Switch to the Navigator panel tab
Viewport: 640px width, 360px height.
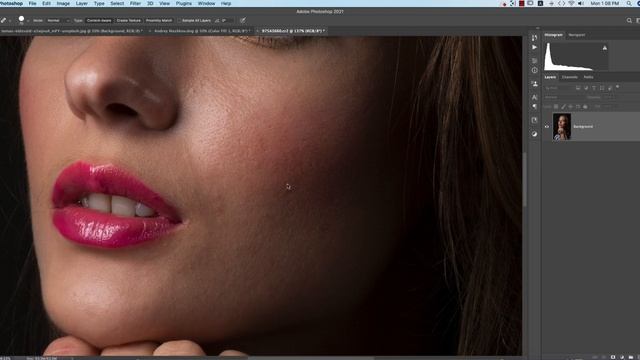click(577, 35)
